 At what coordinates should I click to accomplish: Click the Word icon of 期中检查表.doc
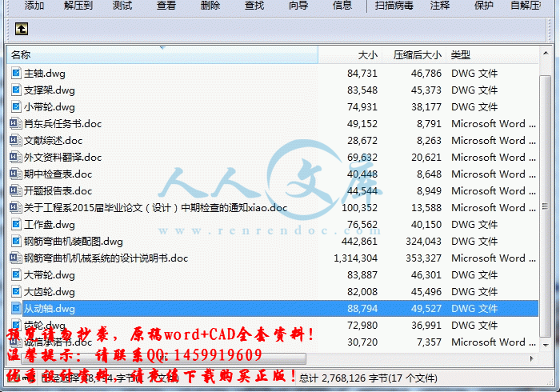[x=15, y=174]
